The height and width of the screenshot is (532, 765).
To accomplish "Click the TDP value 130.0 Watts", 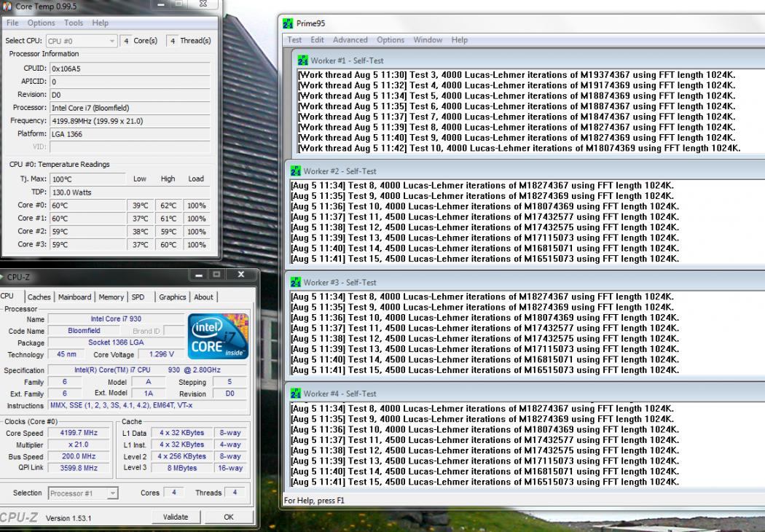I will point(130,192).
